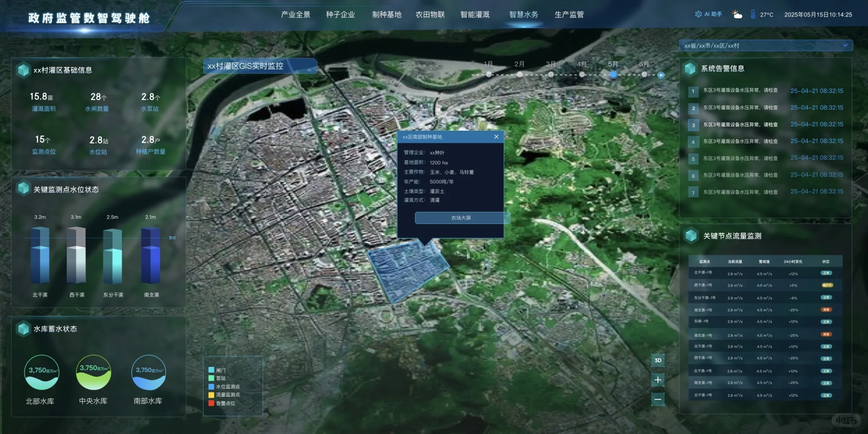Click the thermometer temperature icon
The width and height of the screenshot is (868, 434).
753,15
